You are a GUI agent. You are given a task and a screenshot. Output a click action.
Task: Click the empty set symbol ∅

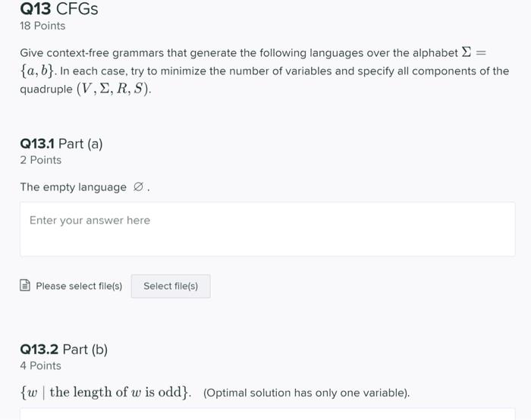[137, 187]
